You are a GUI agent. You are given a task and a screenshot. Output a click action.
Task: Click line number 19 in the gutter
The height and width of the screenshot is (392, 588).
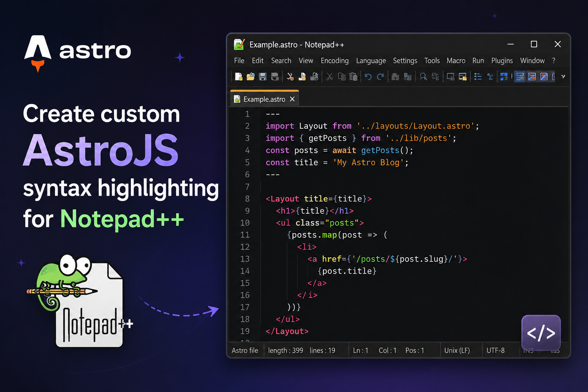tap(245, 332)
